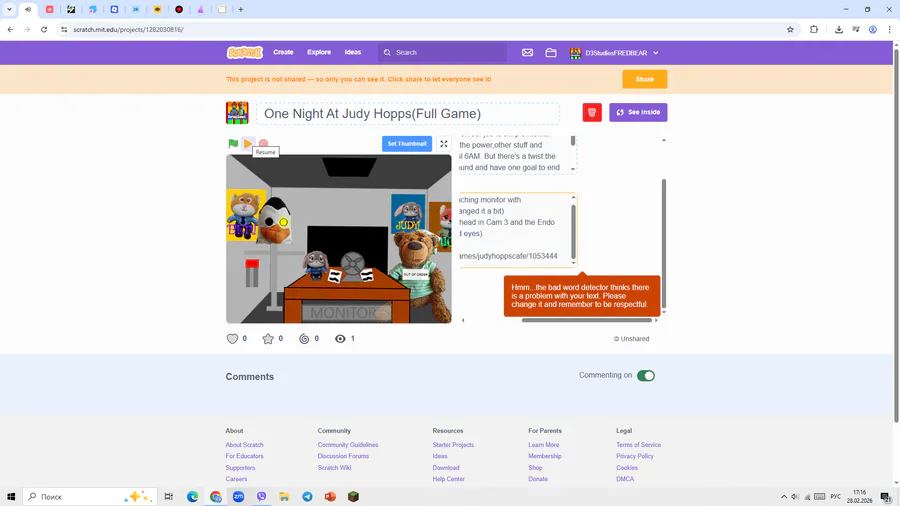Show hidden system tray icons
Viewport: 900px width, 506px height.
coord(783,497)
